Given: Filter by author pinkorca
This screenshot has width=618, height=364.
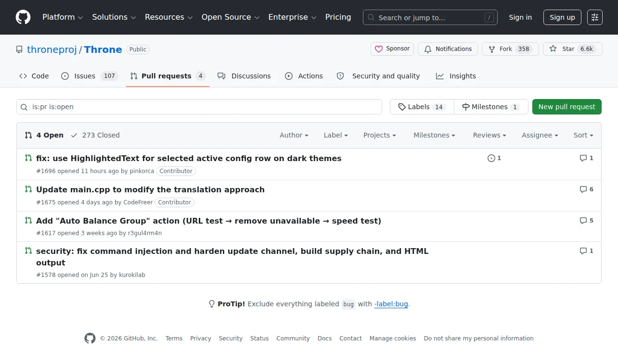Looking at the screenshot, I should [x=142, y=171].
